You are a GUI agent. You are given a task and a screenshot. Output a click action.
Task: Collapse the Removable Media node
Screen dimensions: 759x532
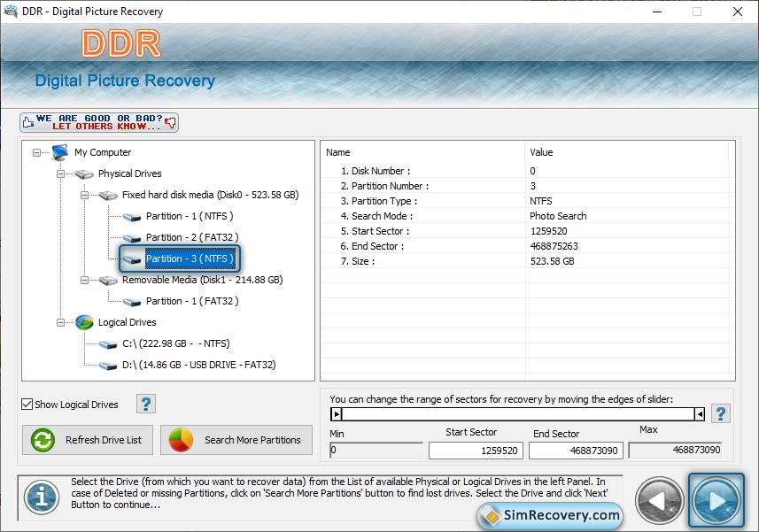click(84, 281)
